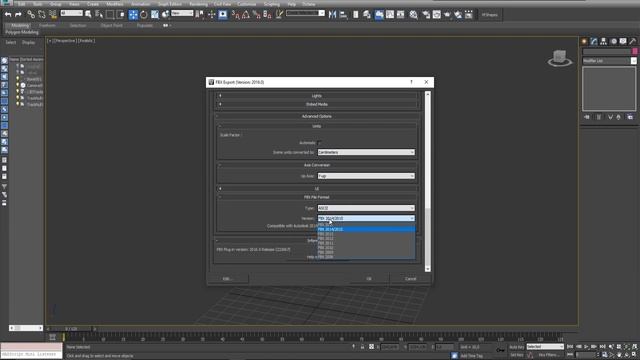Open the Scene units converted to dropdown
This screenshot has height=360, width=640.
pos(366,152)
